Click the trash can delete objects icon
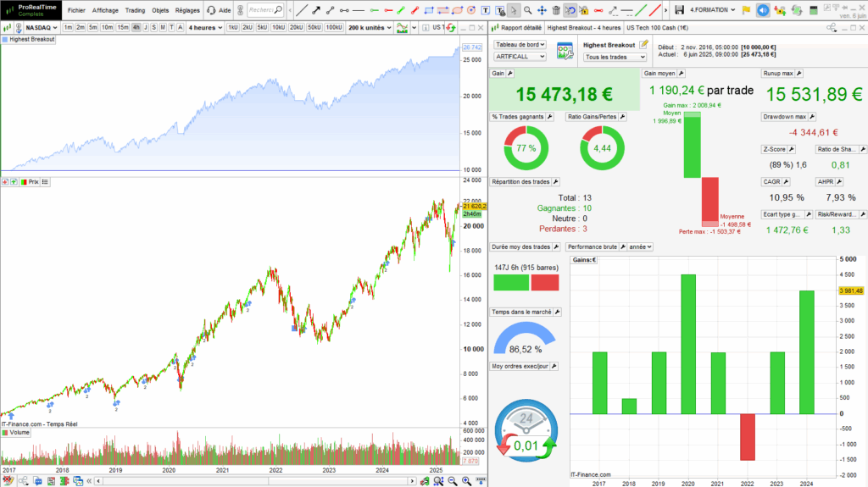 point(556,10)
